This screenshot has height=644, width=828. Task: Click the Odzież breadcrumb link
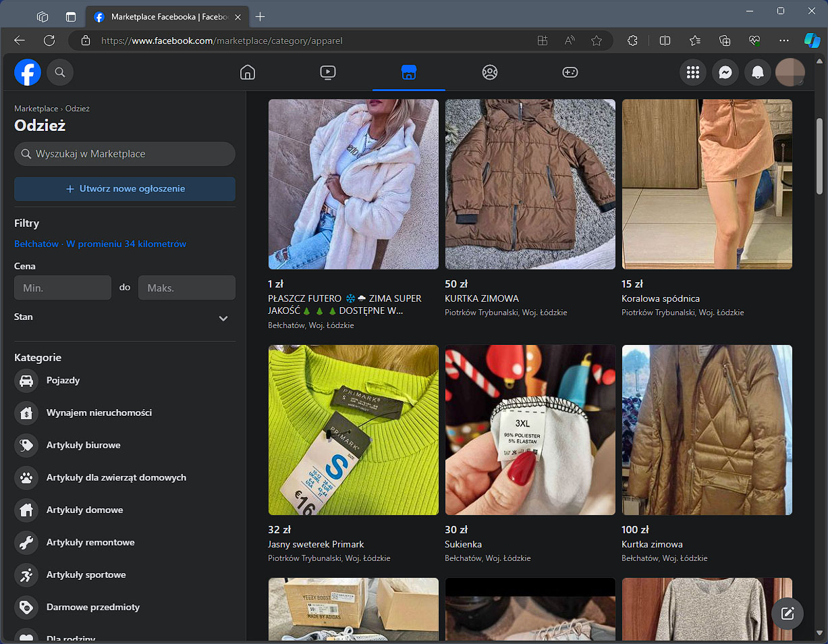click(x=78, y=108)
